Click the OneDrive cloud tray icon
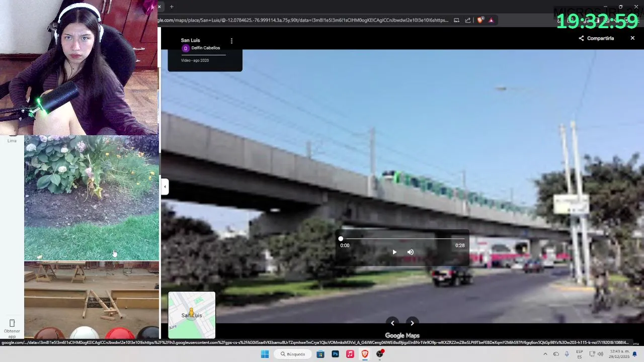The width and height of the screenshot is (644, 362). coord(556,354)
